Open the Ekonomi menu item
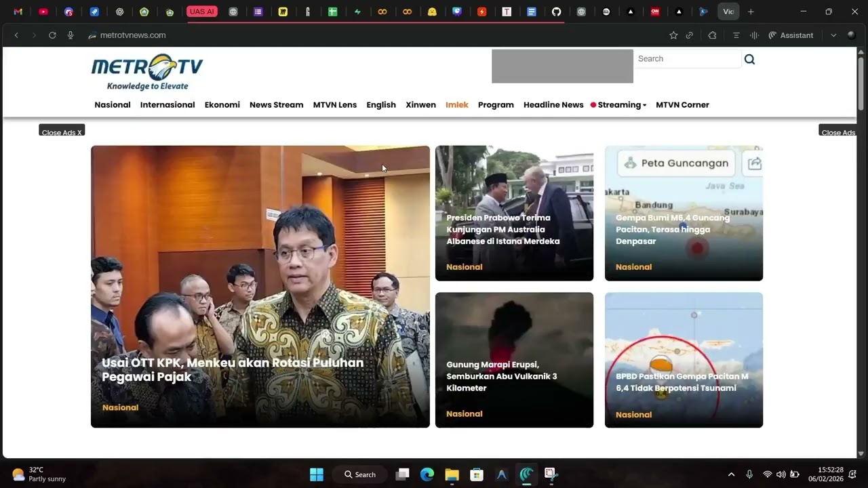Screen dimensions: 868x488 click(x=222, y=105)
